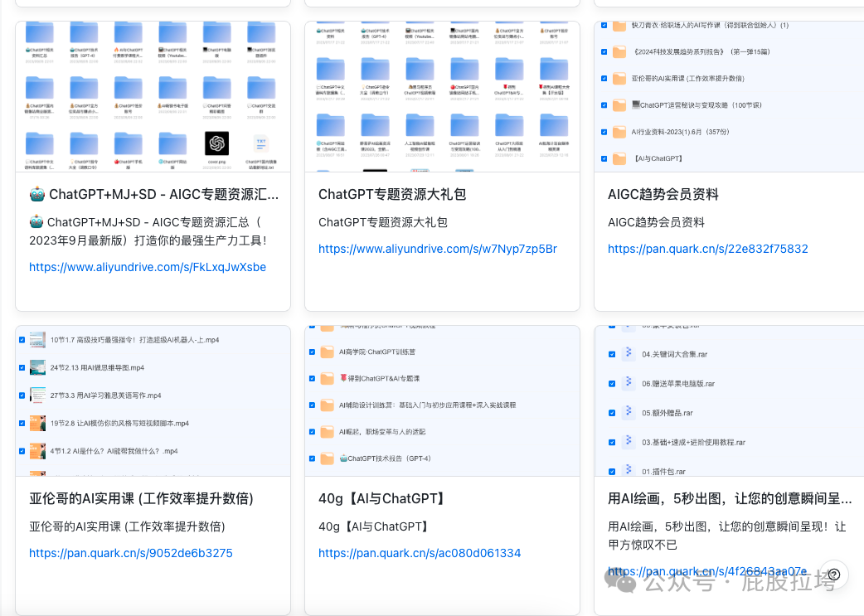
Task: Toggle checkbox for 27节3.3 用AI学习雅思英语写作.mp4
Action: 22,395
